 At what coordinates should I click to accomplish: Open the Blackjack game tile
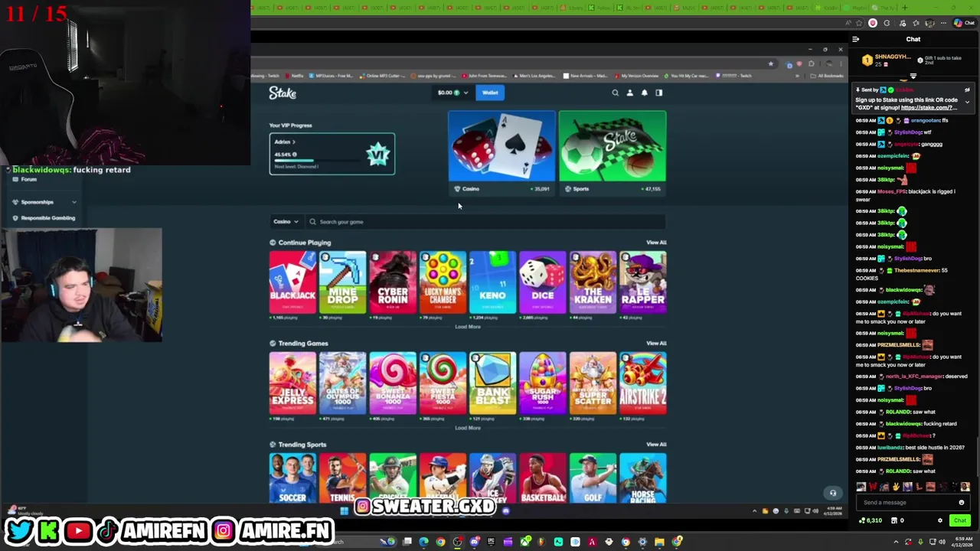[x=292, y=282]
